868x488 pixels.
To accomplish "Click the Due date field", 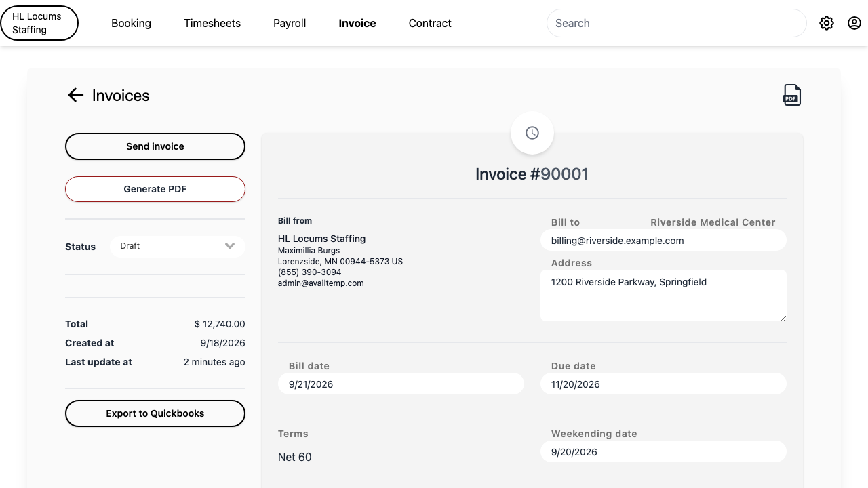I will pyautogui.click(x=663, y=384).
